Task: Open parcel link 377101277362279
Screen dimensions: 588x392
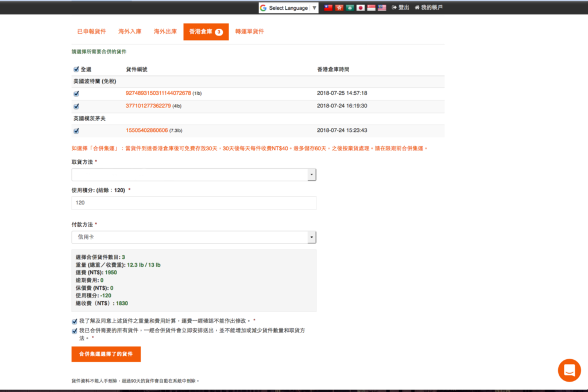Action: click(x=148, y=106)
